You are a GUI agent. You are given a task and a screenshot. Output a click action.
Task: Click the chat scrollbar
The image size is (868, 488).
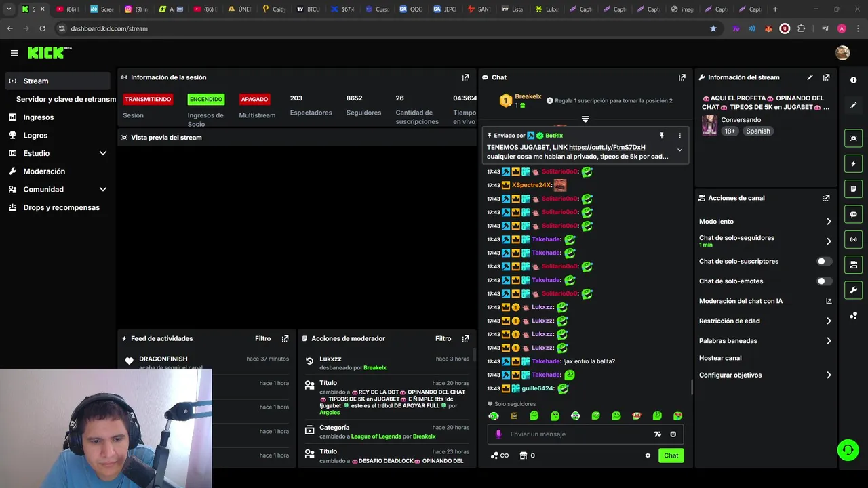692,386
